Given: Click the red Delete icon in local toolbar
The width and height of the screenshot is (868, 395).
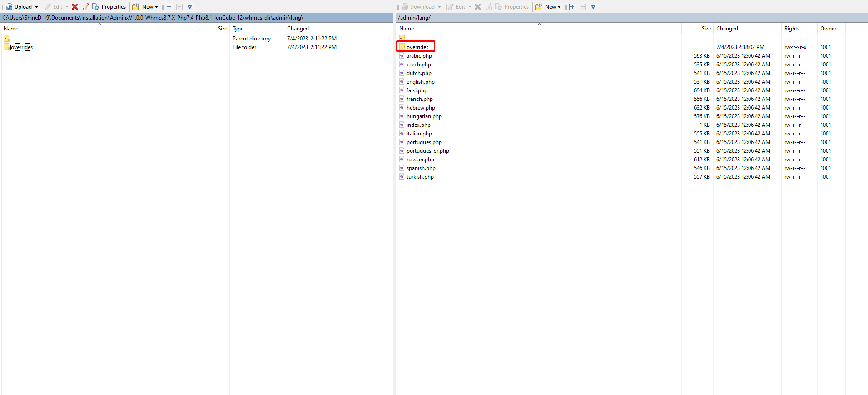Looking at the screenshot, I should click(75, 7).
